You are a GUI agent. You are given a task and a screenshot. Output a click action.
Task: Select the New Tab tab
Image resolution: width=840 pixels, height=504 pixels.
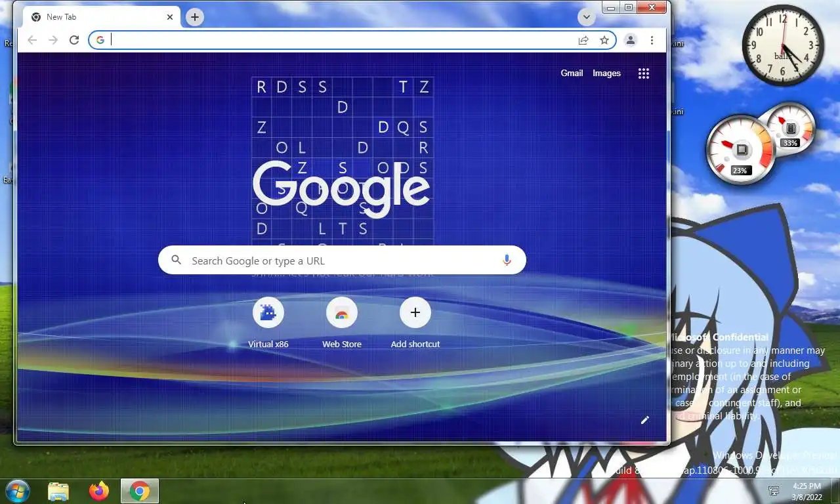tap(102, 17)
